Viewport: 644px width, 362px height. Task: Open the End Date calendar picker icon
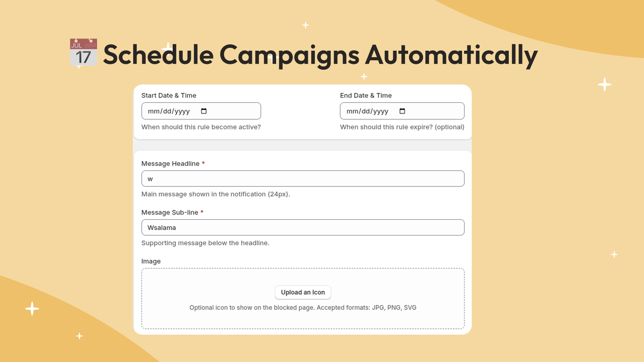(x=402, y=111)
